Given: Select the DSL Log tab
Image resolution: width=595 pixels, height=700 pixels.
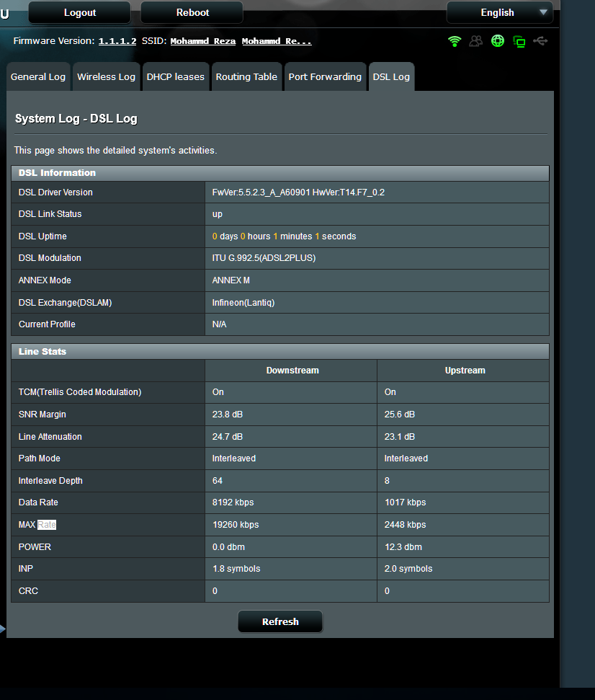Looking at the screenshot, I should coord(391,77).
